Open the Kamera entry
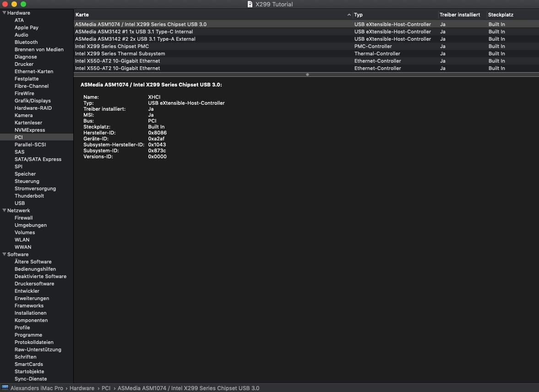539x392 pixels. pos(24,115)
